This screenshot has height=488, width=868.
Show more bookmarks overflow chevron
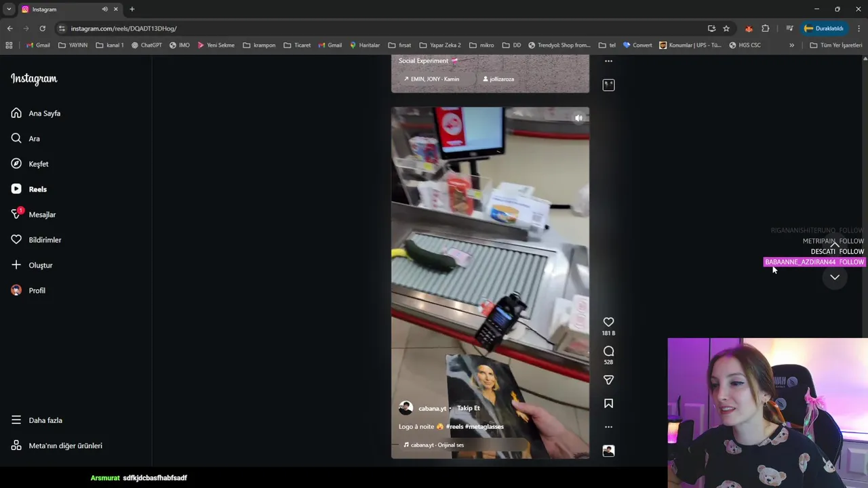click(x=791, y=45)
